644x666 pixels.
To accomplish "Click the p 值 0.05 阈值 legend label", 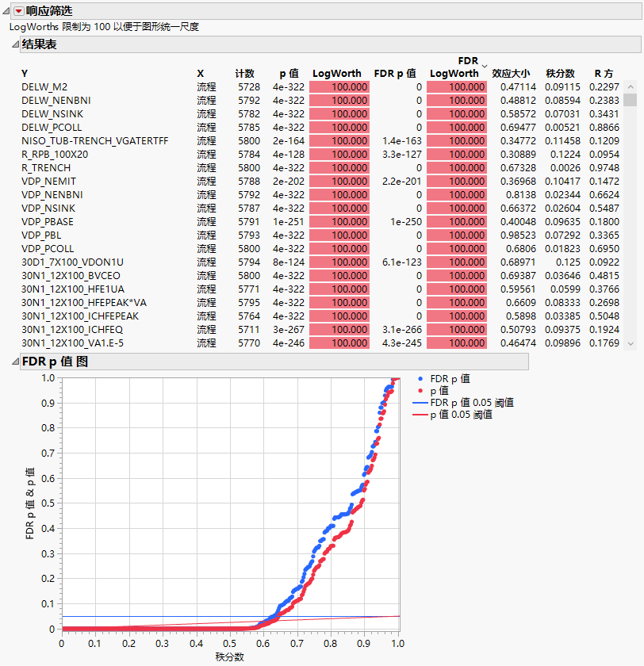I will [461, 415].
